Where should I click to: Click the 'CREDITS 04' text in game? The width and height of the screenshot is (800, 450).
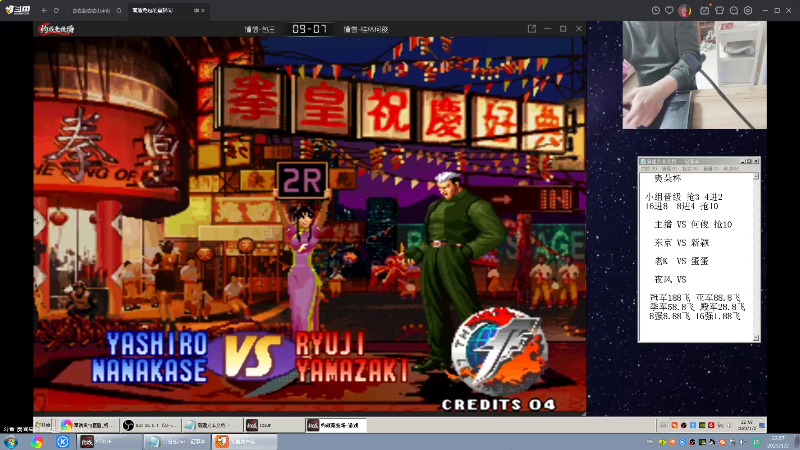498,405
